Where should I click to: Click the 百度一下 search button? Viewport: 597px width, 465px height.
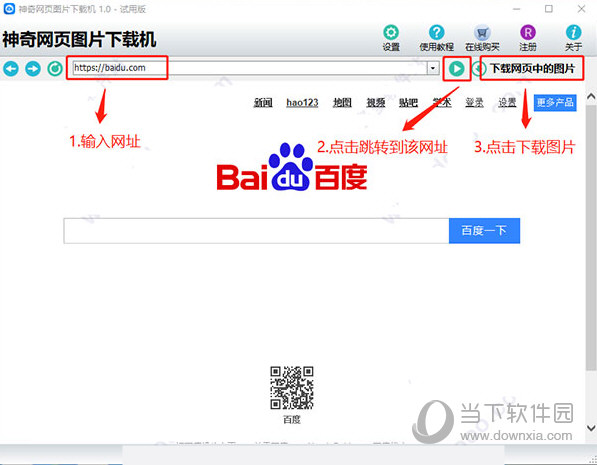pyautogui.click(x=484, y=231)
